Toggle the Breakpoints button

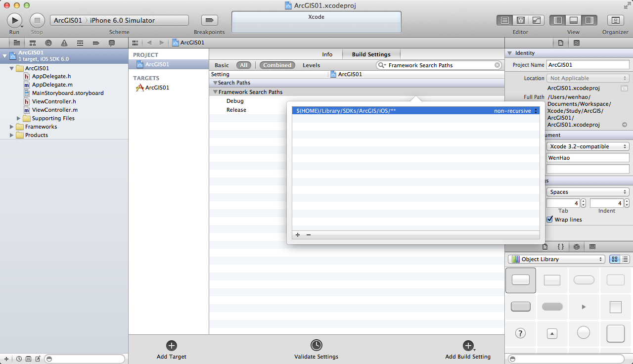click(209, 20)
